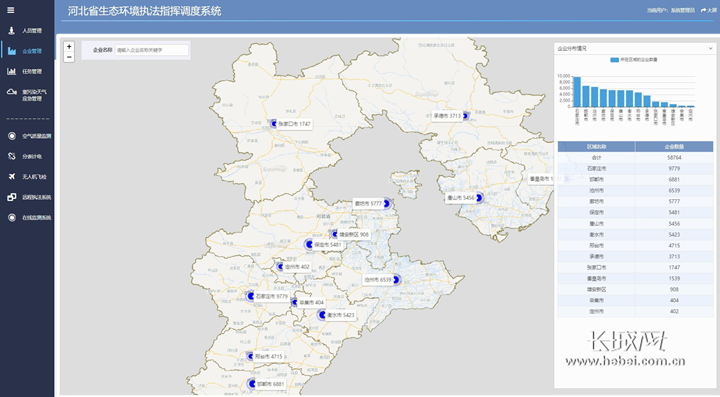Toggle the blue chart legend series

[x=634, y=60]
